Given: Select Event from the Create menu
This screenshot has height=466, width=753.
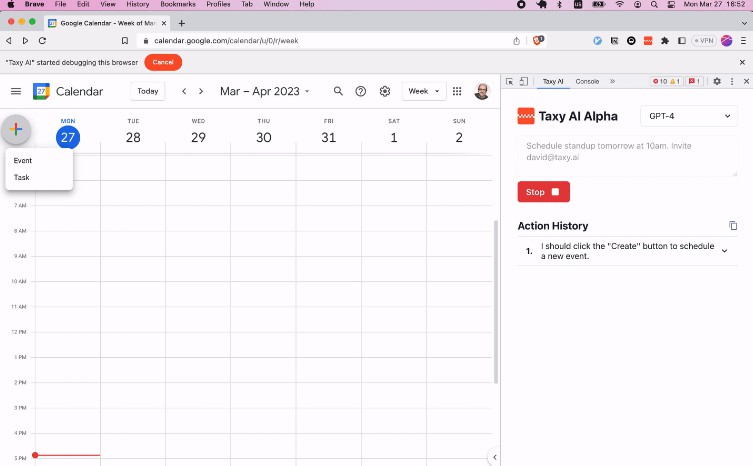Looking at the screenshot, I should [23, 160].
